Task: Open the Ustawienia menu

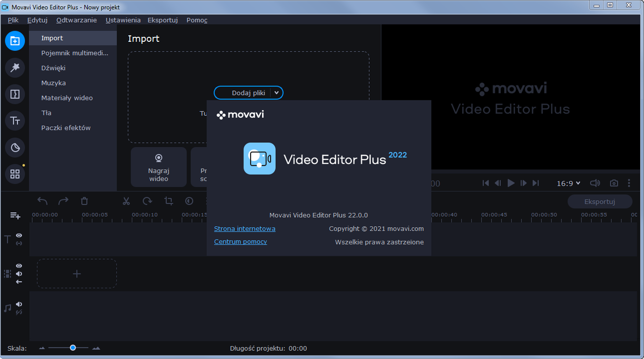Action: (x=123, y=20)
